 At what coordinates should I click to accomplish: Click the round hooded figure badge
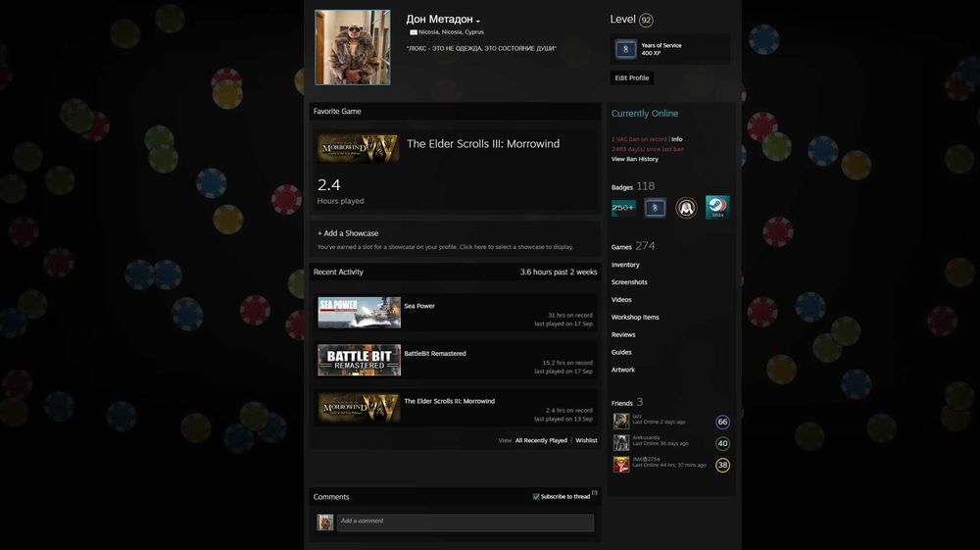pyautogui.click(x=686, y=208)
